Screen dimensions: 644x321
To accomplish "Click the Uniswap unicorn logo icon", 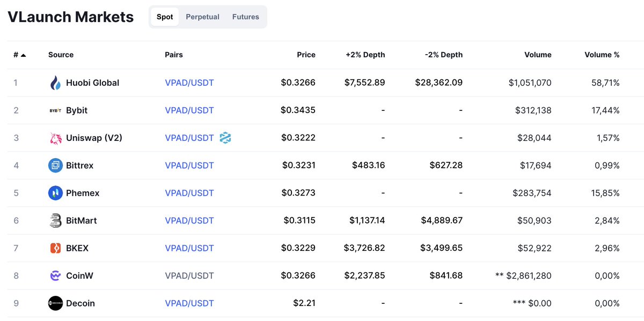I will coord(55,138).
